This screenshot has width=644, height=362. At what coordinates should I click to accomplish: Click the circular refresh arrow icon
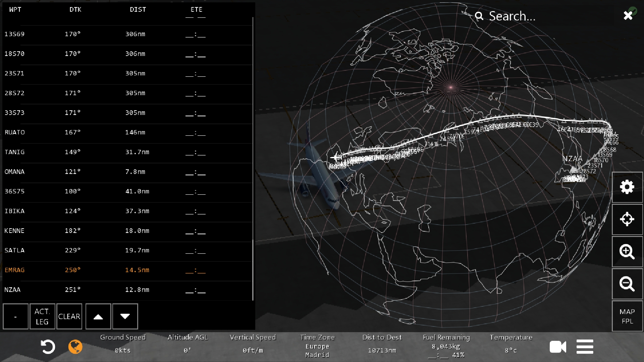tap(48, 347)
